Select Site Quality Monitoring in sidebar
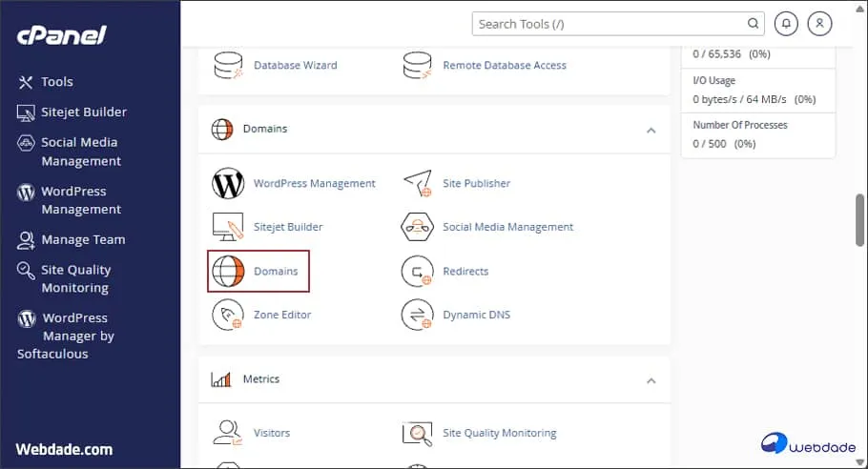Screen dimensions: 868x469 coord(75,278)
